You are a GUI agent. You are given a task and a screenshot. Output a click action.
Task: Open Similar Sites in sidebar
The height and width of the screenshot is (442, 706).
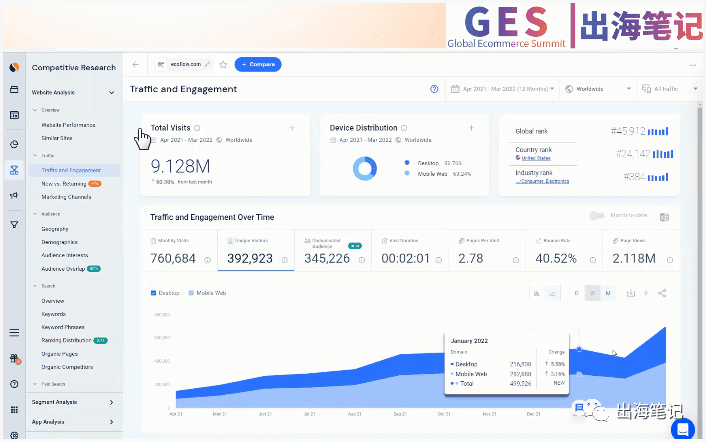[57, 138]
